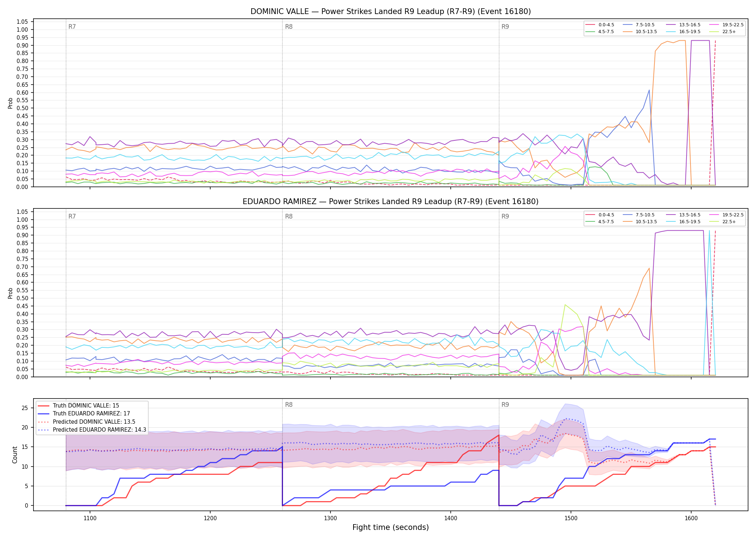Select '4.5-7.5' legend entry in Dominic Valle chart

pyautogui.click(x=600, y=32)
